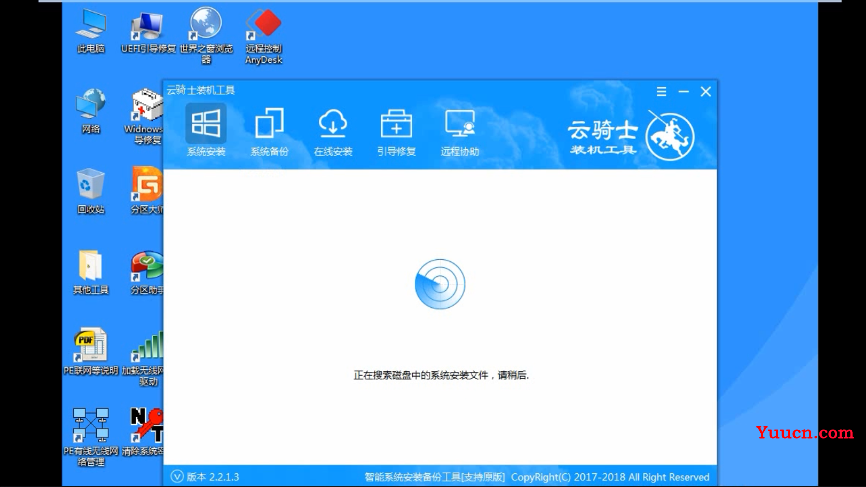Open UEFI引导修复 desktop shortcut

pos(148,31)
